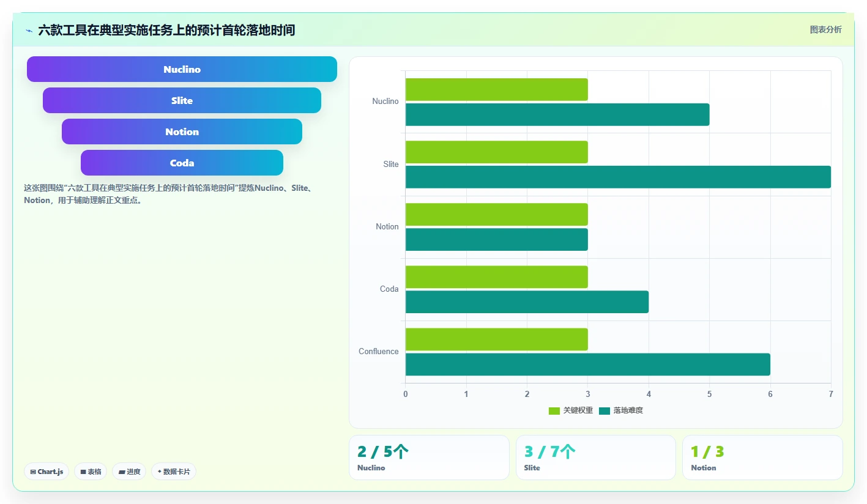The image size is (867, 504).
Task: Open the Slite 3 / 7个 data card
Action: [x=596, y=458]
